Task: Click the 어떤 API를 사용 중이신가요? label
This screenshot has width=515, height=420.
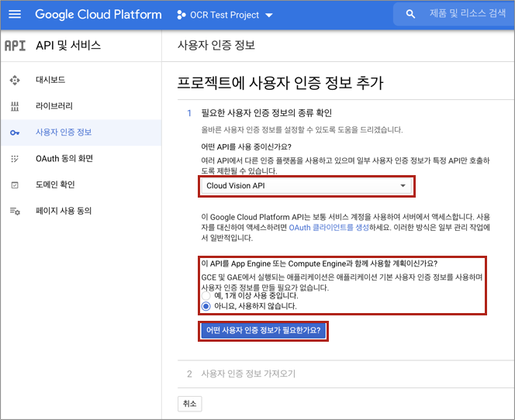Action: (x=246, y=146)
